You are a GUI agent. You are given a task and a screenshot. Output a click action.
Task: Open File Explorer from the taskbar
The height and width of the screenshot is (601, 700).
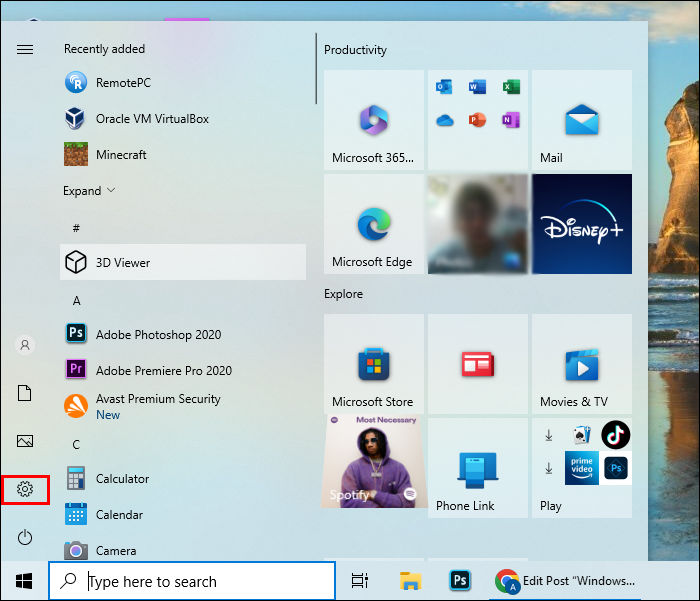(x=410, y=581)
